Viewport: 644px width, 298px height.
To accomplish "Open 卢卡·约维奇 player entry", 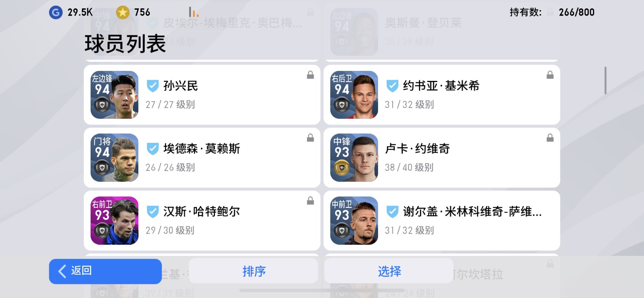I will pyautogui.click(x=442, y=158).
